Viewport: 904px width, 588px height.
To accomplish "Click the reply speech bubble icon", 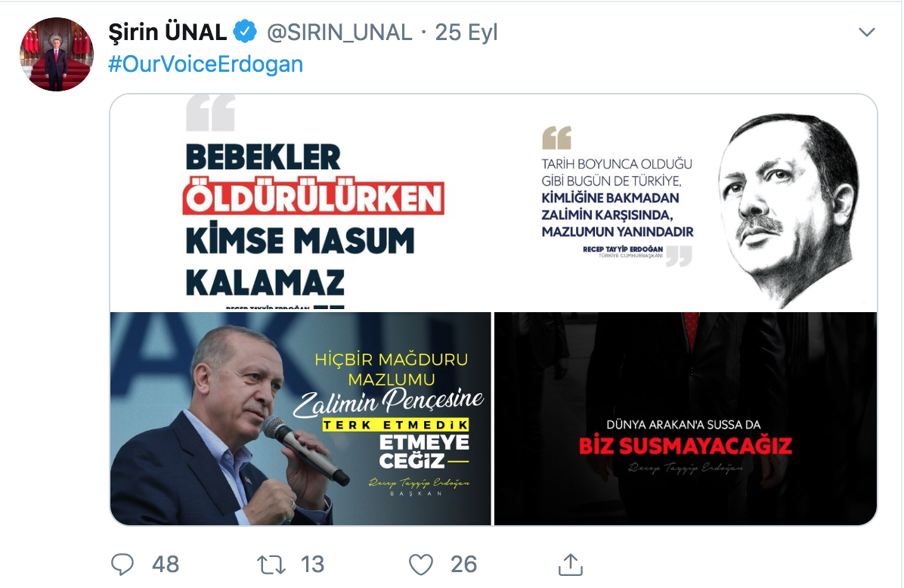I will pos(122,565).
